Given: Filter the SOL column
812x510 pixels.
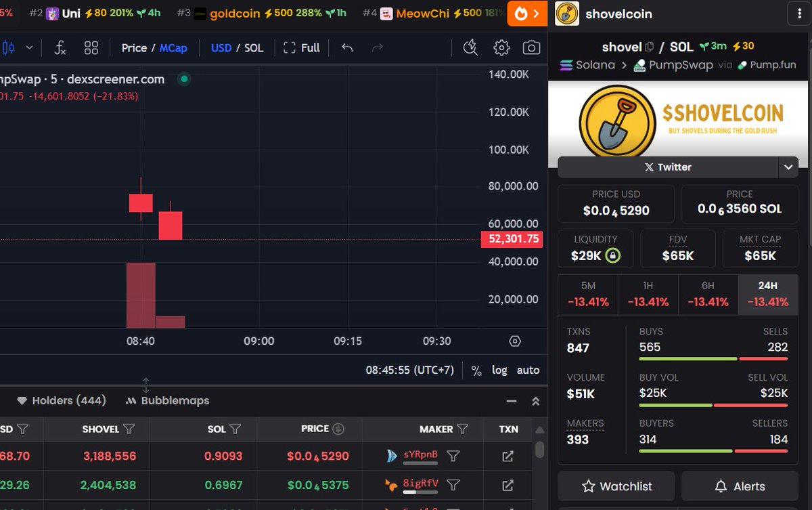Looking at the screenshot, I should [235, 429].
